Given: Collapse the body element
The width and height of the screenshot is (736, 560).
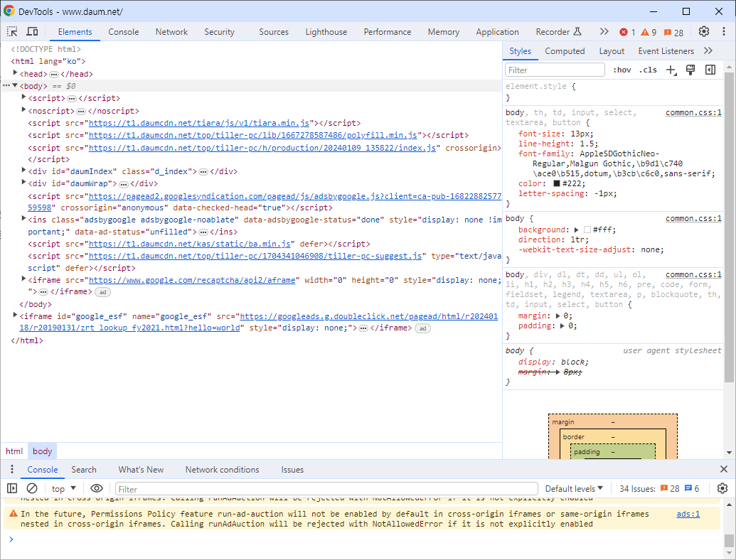Looking at the screenshot, I should coord(15,85).
